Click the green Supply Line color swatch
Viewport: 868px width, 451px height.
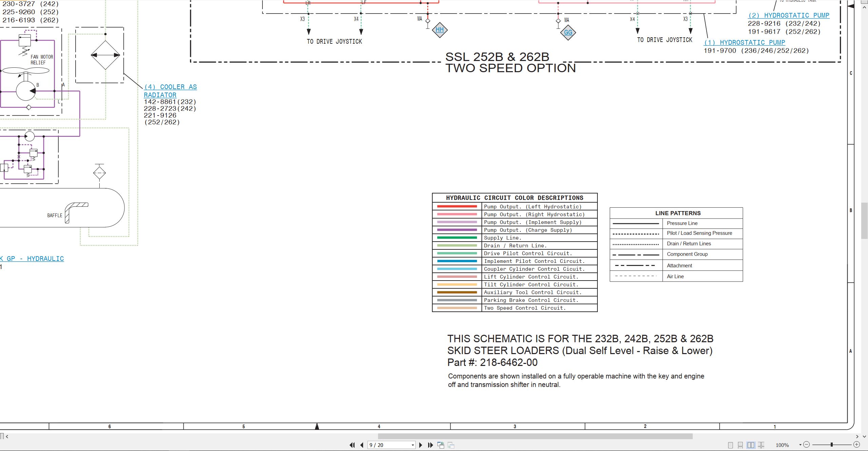[457, 238]
